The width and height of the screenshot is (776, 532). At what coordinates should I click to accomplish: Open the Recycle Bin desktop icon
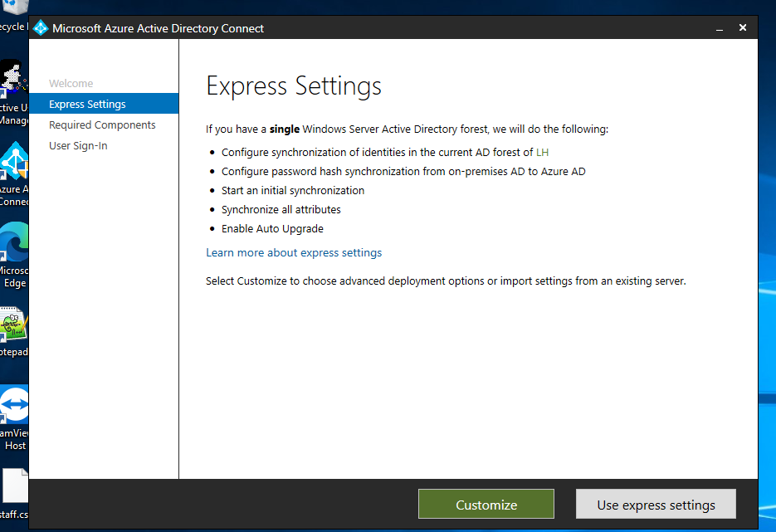pos(14,15)
